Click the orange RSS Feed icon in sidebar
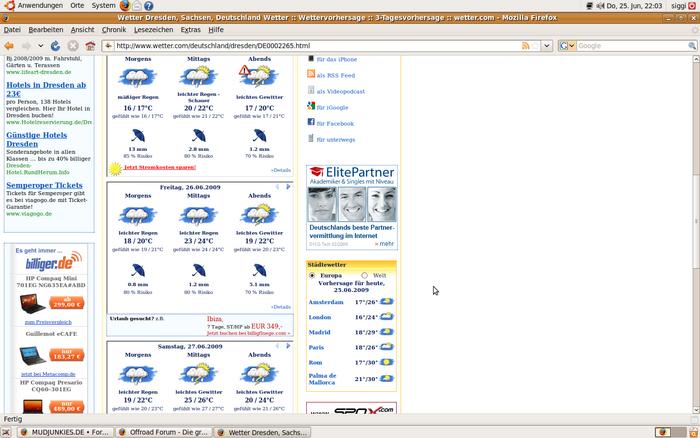The image size is (700, 438). (x=311, y=74)
